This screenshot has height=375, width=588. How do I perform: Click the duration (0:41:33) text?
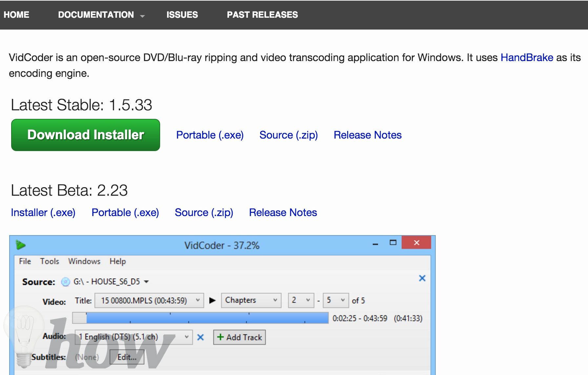[408, 318]
